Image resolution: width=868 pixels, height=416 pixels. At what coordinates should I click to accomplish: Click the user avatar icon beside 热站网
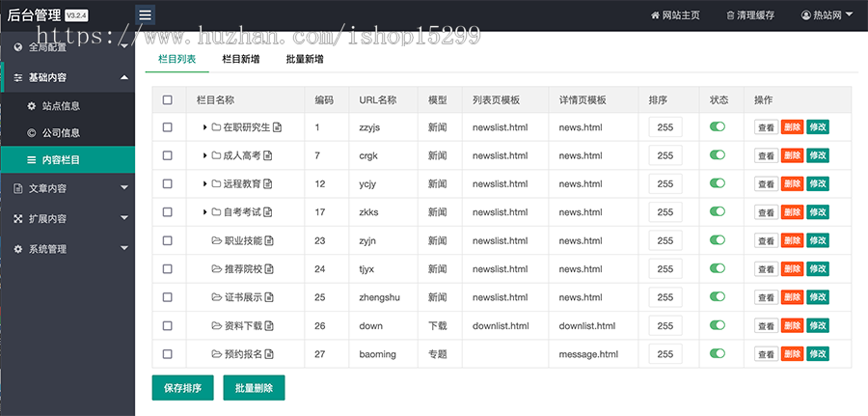[805, 15]
